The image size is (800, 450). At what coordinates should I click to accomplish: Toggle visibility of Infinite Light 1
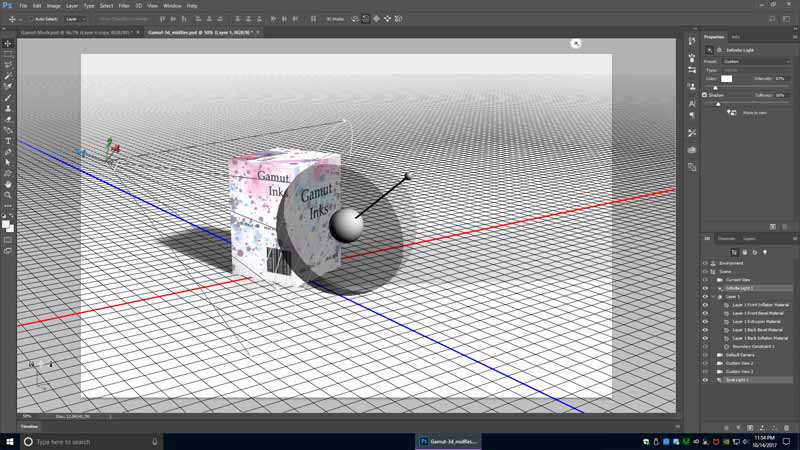point(705,288)
